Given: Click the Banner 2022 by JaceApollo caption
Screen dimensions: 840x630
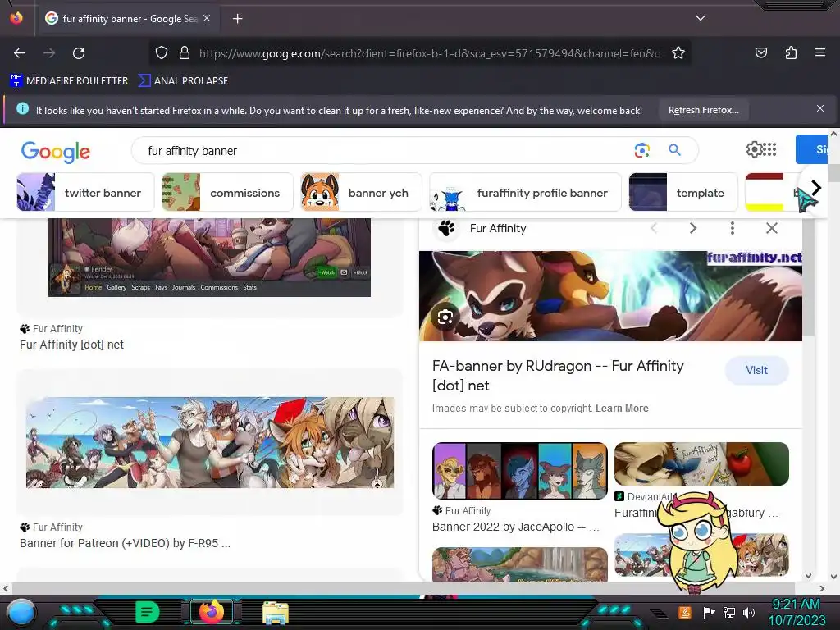Looking at the screenshot, I should (515, 527).
